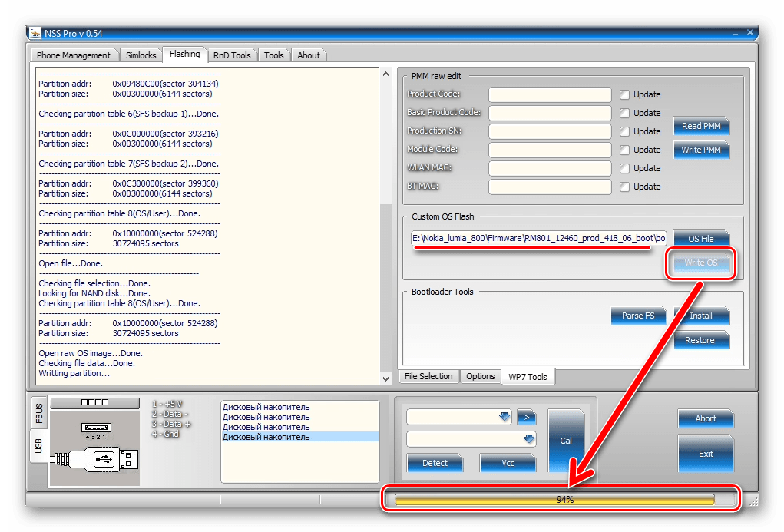
Task: Click the Write PMM button
Action: (701, 150)
